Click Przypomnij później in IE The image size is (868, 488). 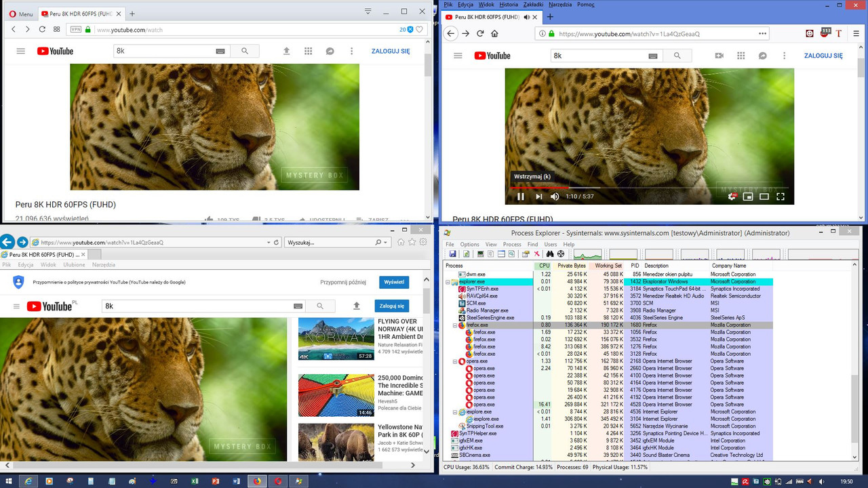pos(343,282)
